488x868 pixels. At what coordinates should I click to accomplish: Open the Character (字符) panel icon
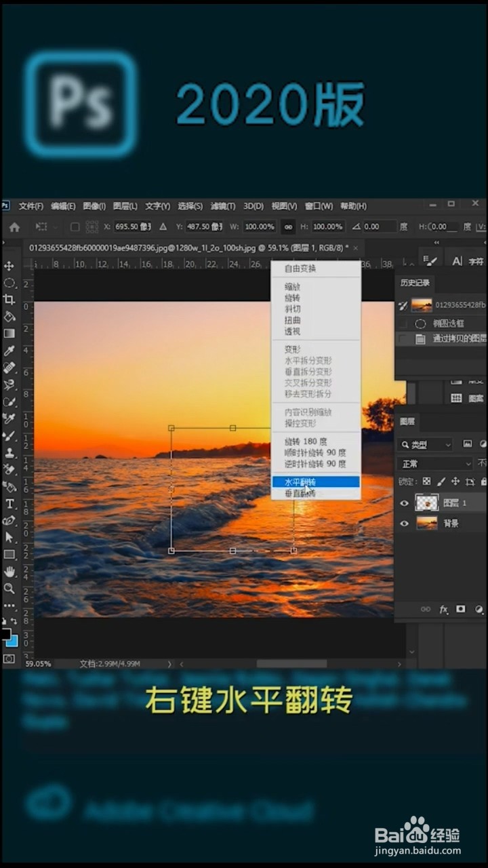457,260
